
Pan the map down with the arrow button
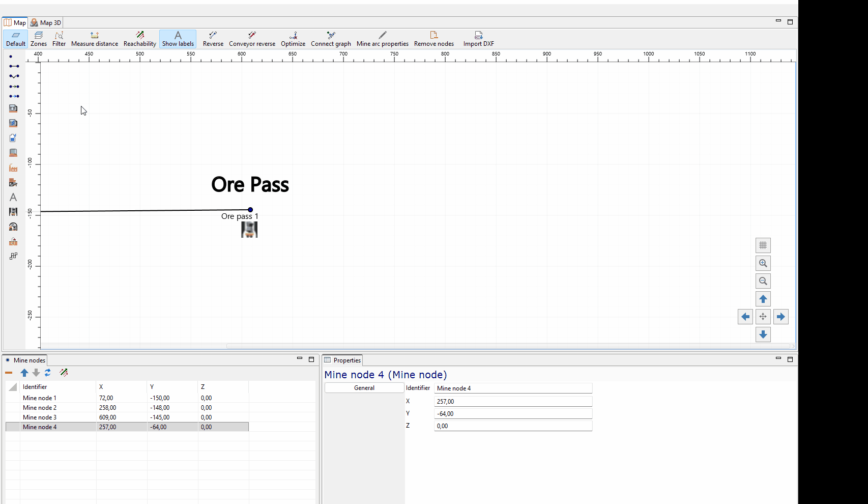tap(763, 334)
